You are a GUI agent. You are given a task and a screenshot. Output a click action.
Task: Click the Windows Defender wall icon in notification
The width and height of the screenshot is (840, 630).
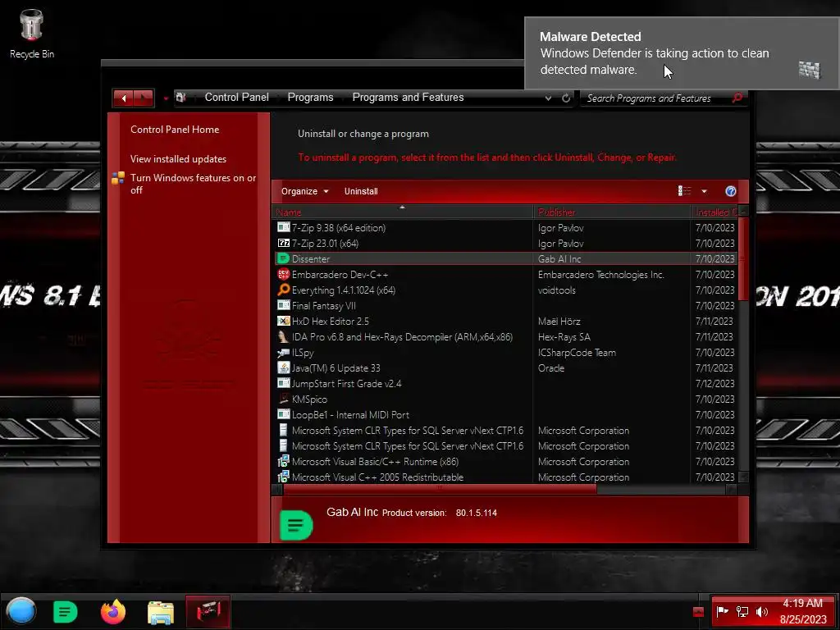pyautogui.click(x=809, y=69)
